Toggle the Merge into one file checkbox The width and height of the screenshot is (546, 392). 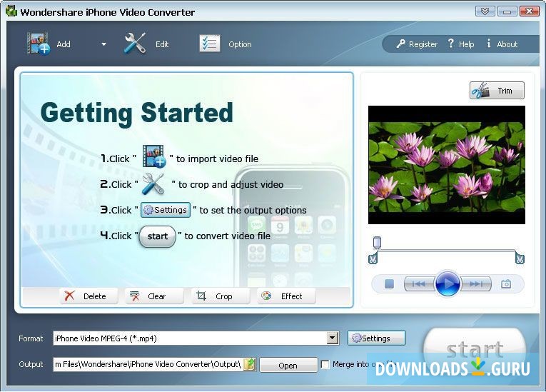pos(325,364)
